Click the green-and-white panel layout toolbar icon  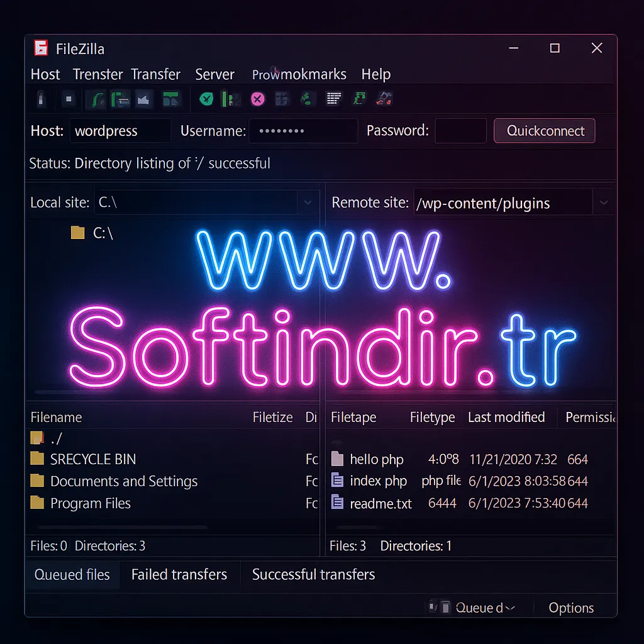(120, 99)
